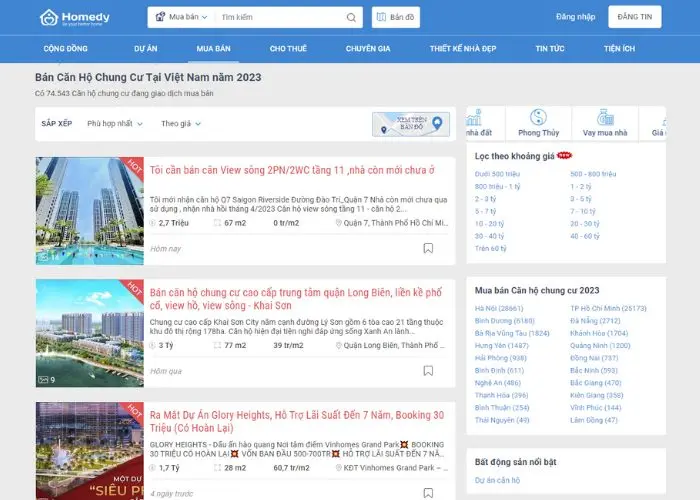This screenshot has width=700, height=500.
Task: Click the Đăng nhập login link
Action: tap(575, 17)
